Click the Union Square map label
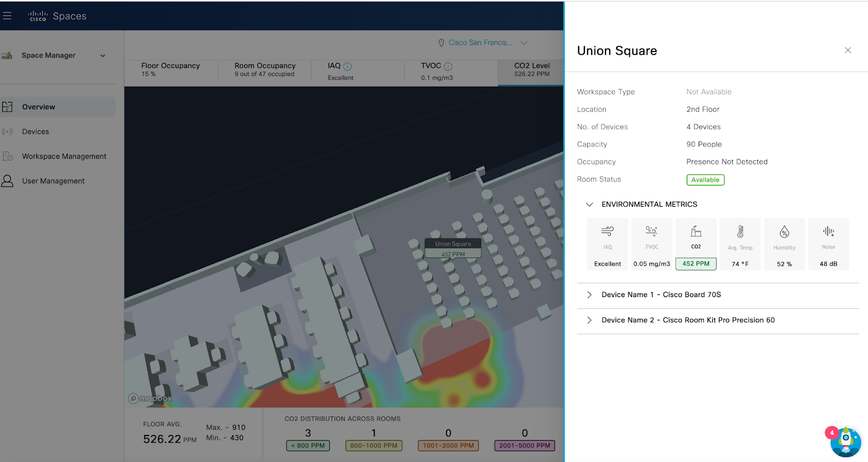This screenshot has width=868, height=462. click(453, 244)
